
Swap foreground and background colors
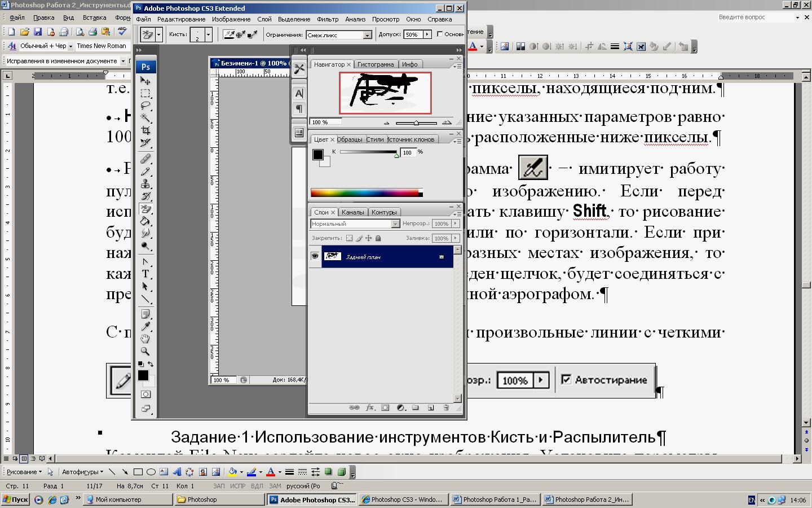(x=151, y=364)
